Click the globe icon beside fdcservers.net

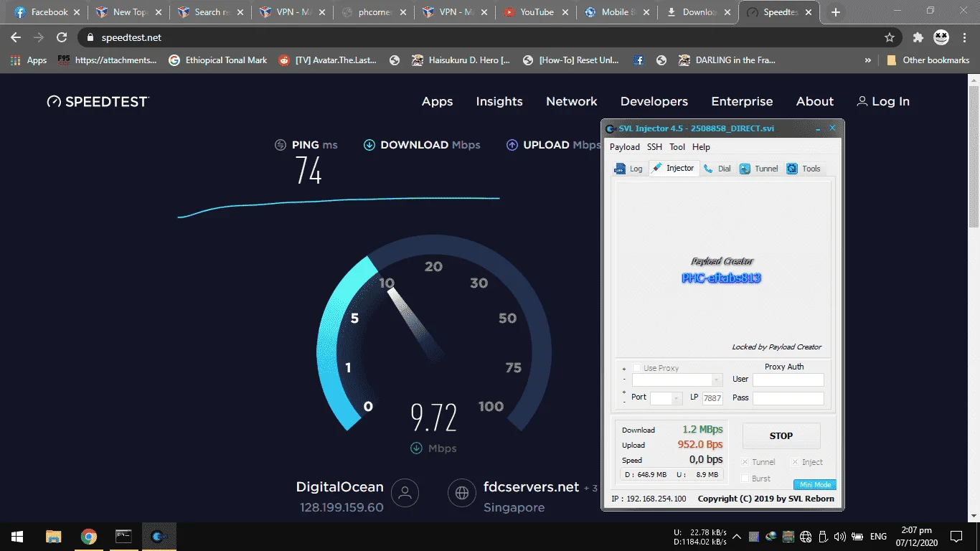[x=462, y=493]
